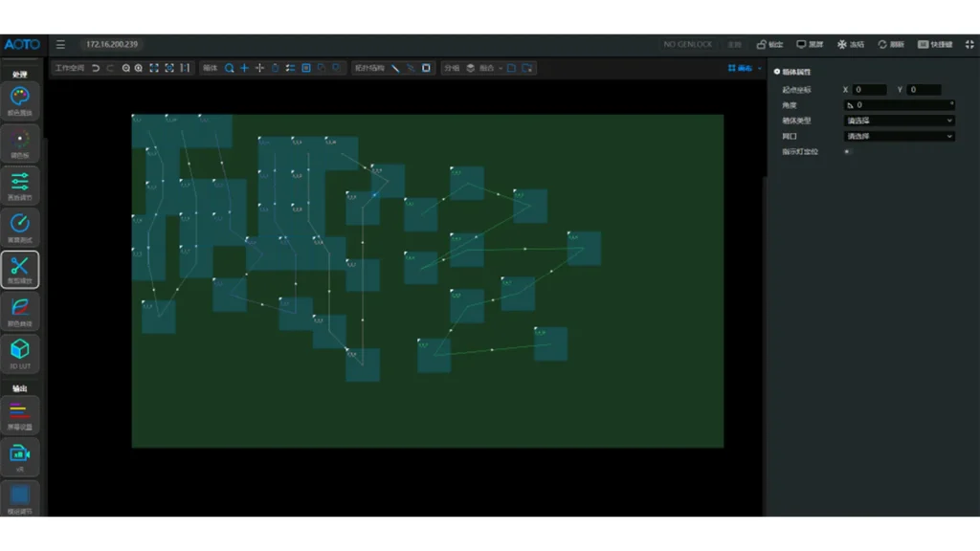Click the X coordinate input field
This screenshot has height=551, width=980.
point(869,90)
